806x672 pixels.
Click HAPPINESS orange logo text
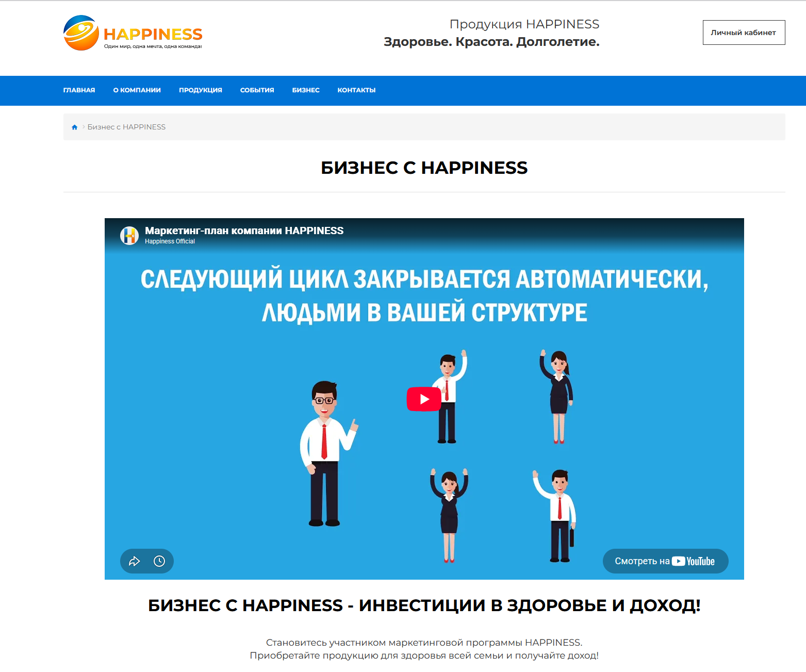tap(153, 34)
